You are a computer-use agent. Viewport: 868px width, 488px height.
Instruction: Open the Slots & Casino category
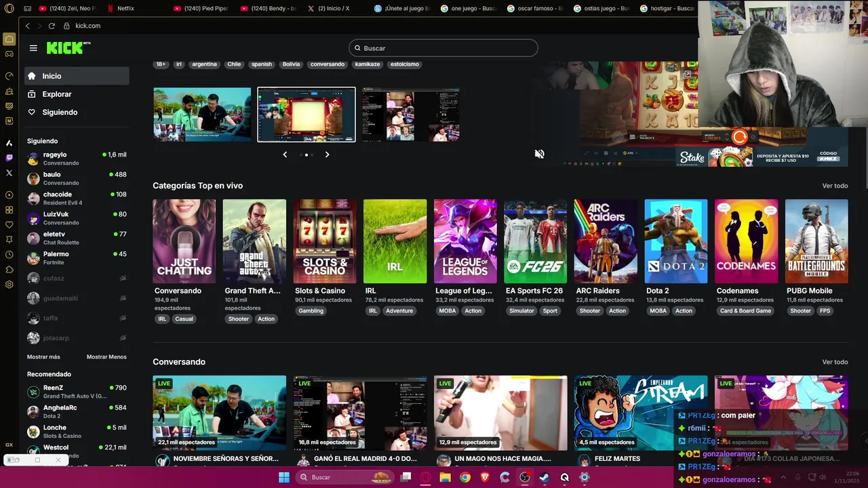[x=325, y=241]
